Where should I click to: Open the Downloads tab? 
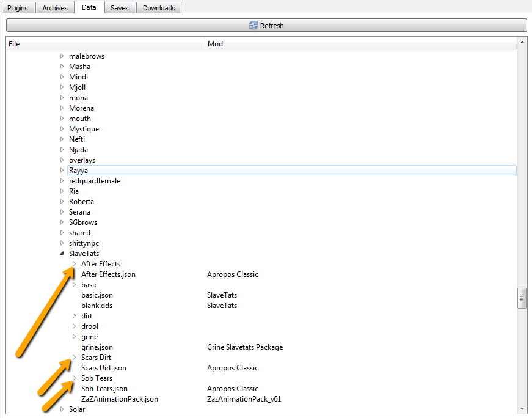159,8
